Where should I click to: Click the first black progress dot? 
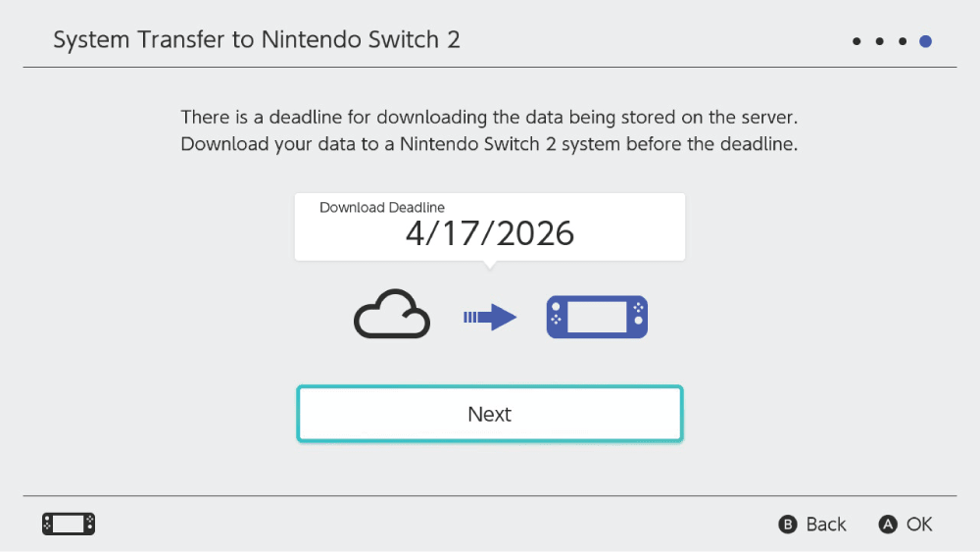point(857,41)
